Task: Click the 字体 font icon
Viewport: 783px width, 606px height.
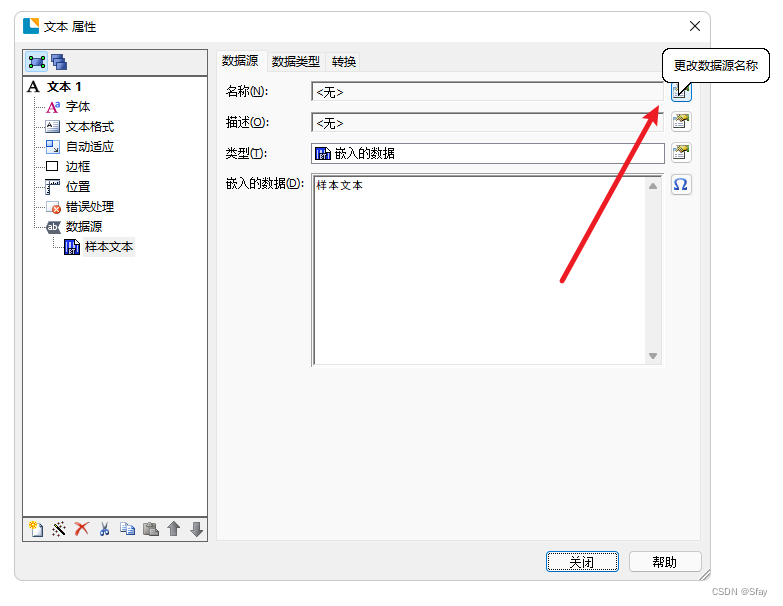Action: 53,107
